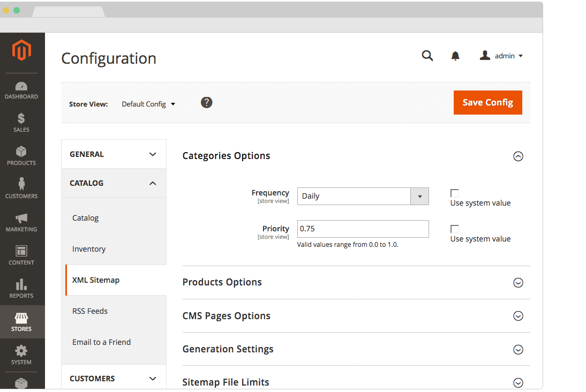Open Marketing megaphone icon

21,218
